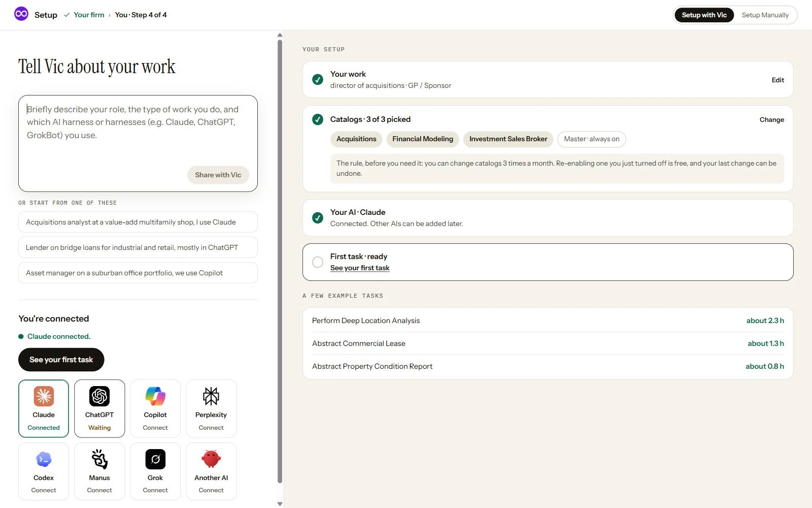Screen dimensions: 812x508
Task: Choose the Acquisitions analyst multifamily suggestion
Action: pyautogui.click(x=138, y=222)
